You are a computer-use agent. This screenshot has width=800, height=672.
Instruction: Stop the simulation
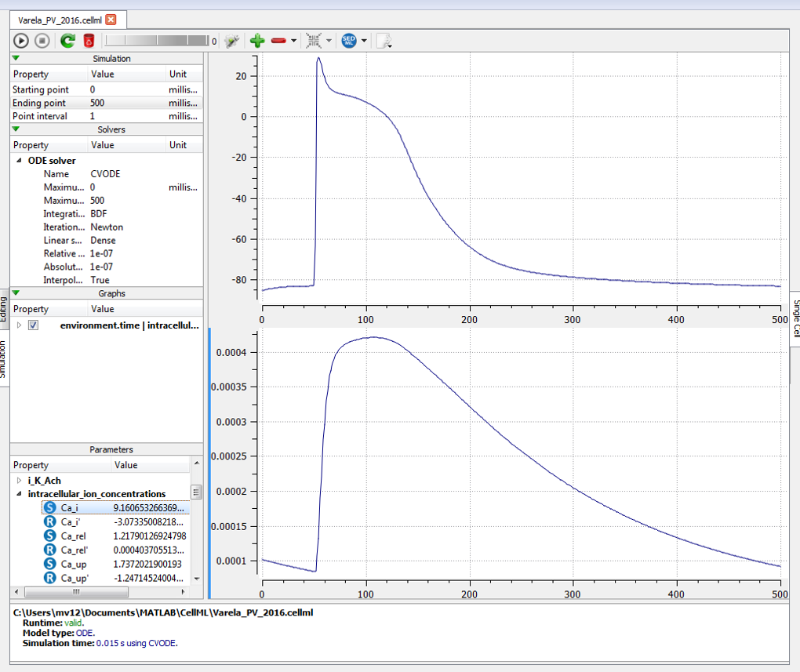pos(42,41)
